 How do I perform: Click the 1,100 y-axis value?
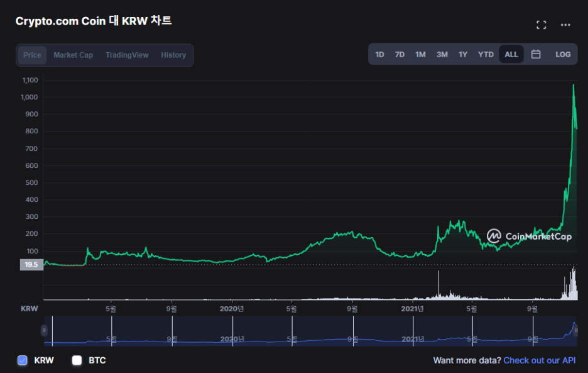click(x=30, y=80)
